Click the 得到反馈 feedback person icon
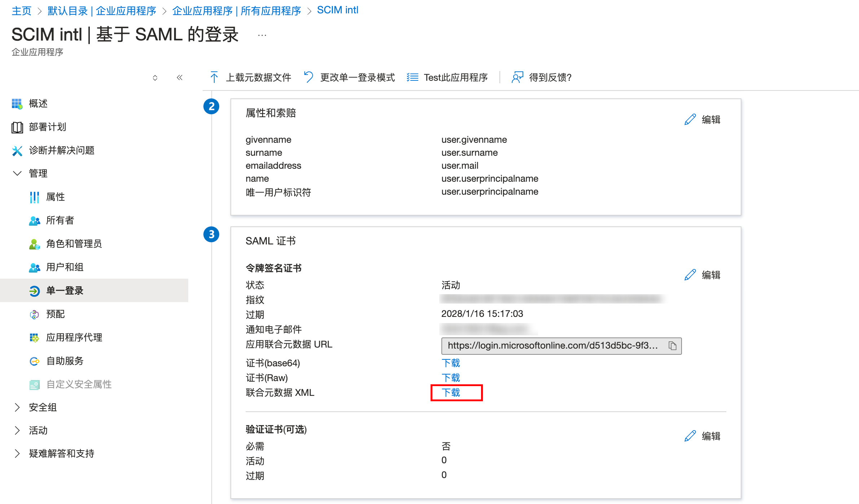Image resolution: width=859 pixels, height=504 pixels. coord(517,77)
